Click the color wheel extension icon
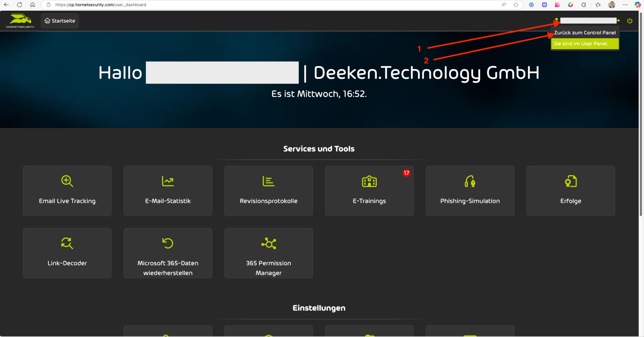Viewport: 644px width, 337px height. pos(570,5)
